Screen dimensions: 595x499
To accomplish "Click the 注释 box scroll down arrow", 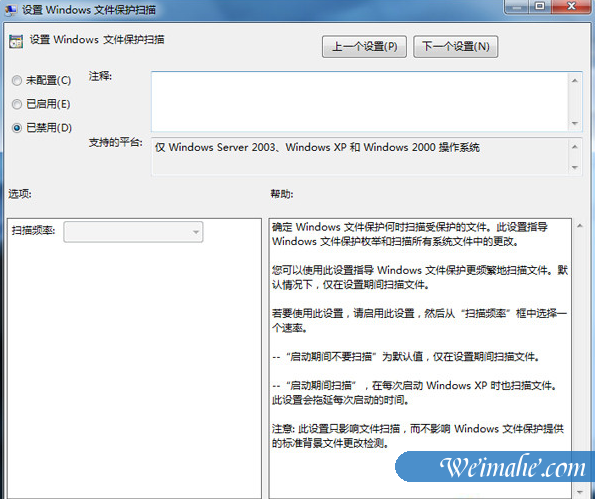I will click(x=575, y=123).
